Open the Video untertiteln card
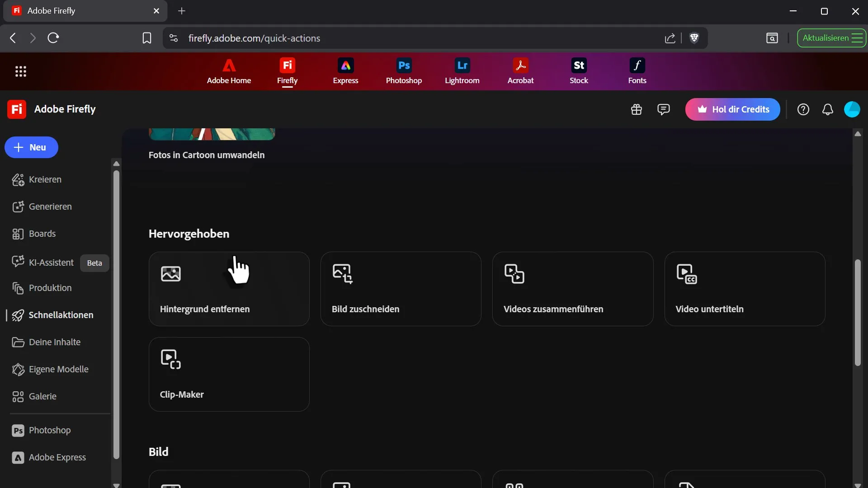Image resolution: width=868 pixels, height=488 pixels. (x=745, y=289)
